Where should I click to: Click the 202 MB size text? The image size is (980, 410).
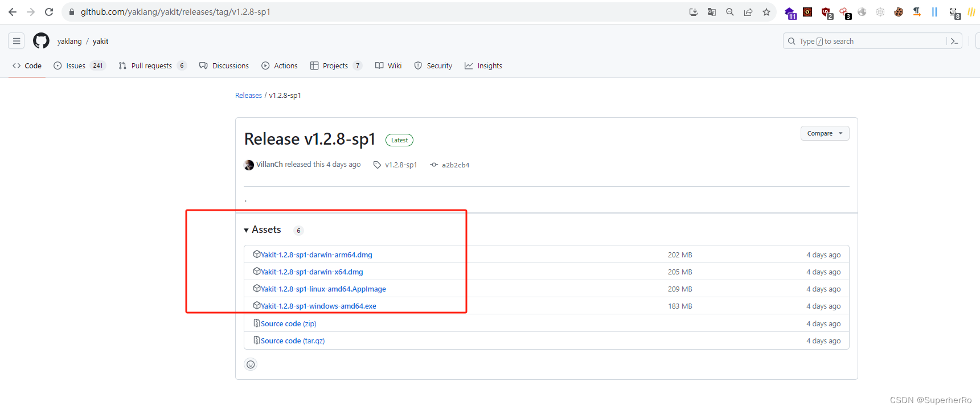click(680, 255)
